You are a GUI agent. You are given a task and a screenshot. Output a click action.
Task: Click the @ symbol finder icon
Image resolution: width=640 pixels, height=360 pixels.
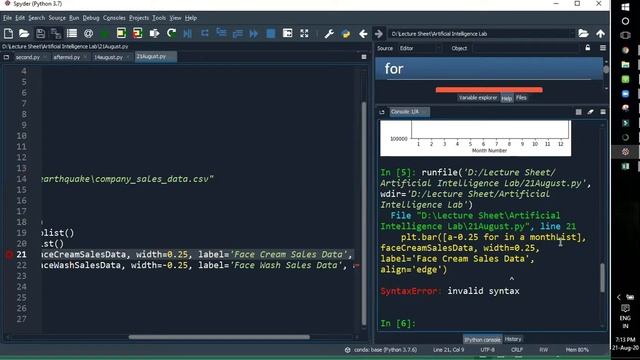(x=88, y=33)
